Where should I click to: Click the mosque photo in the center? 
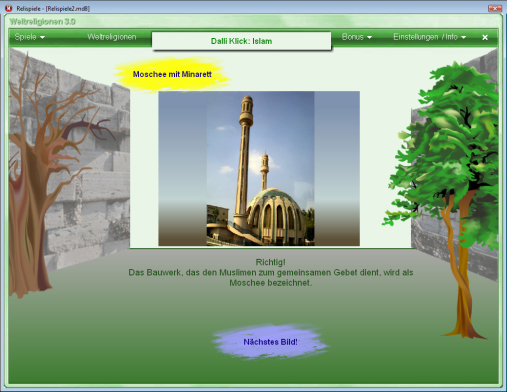[x=259, y=168]
